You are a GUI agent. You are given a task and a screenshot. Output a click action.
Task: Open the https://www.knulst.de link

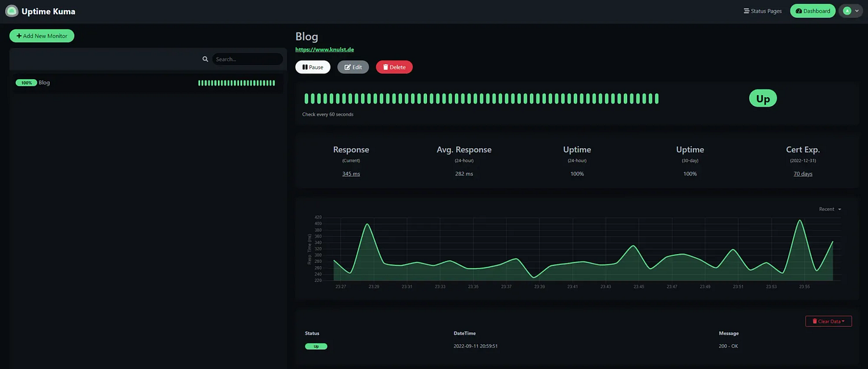point(325,49)
